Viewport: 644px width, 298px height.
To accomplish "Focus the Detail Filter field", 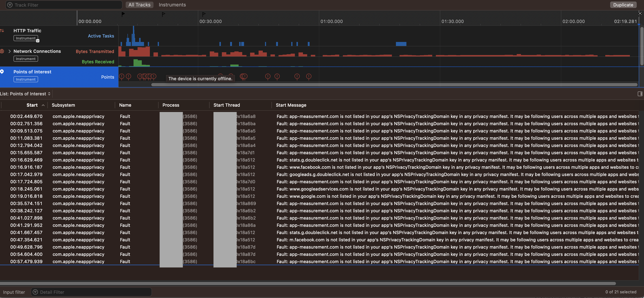I will (x=91, y=292).
